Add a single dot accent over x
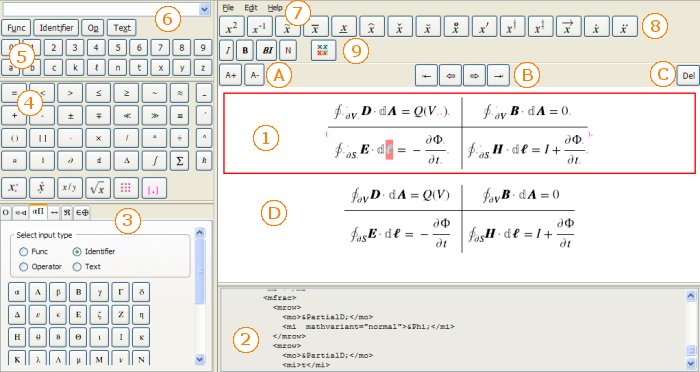Screen dimensions: 700x372 point(596,27)
